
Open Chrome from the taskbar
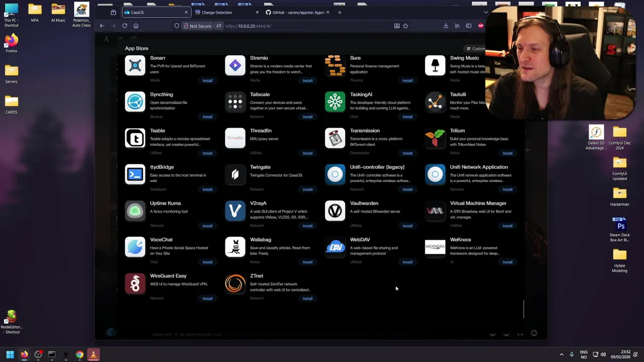[x=79, y=355]
